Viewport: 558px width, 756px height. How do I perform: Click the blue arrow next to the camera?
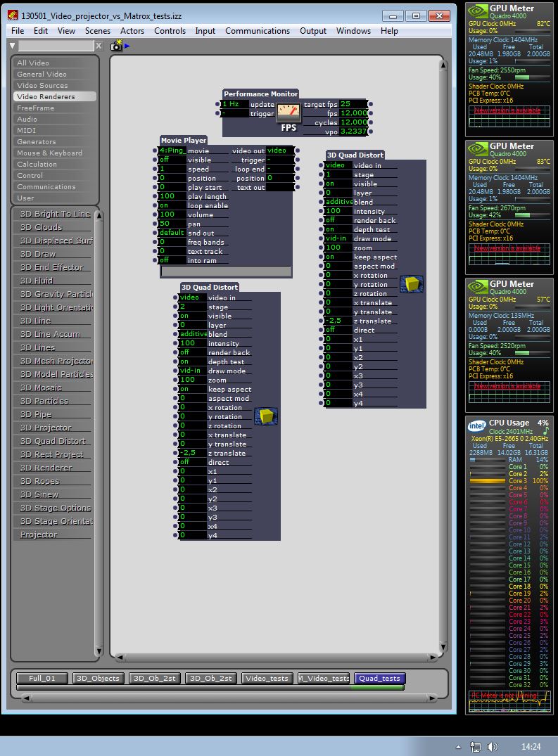tap(127, 46)
